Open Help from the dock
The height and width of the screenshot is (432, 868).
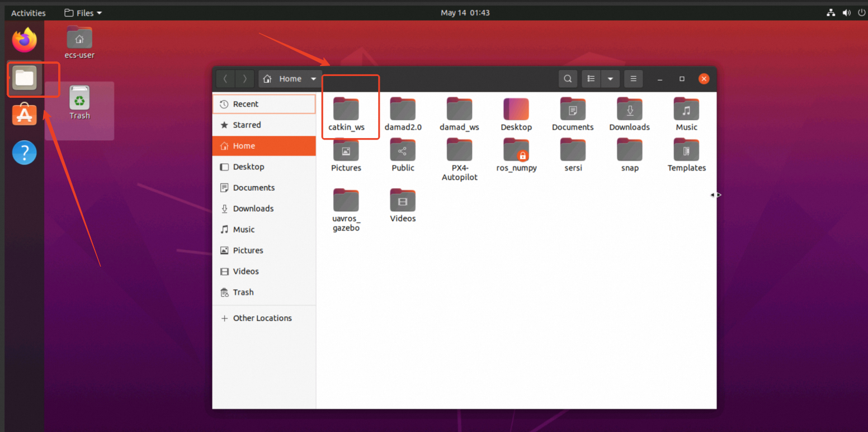pyautogui.click(x=25, y=153)
